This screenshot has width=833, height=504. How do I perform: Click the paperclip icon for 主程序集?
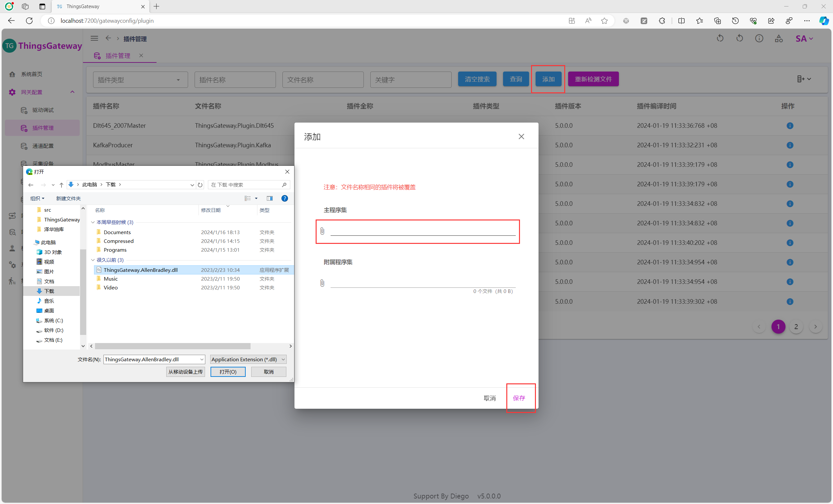[x=322, y=231]
